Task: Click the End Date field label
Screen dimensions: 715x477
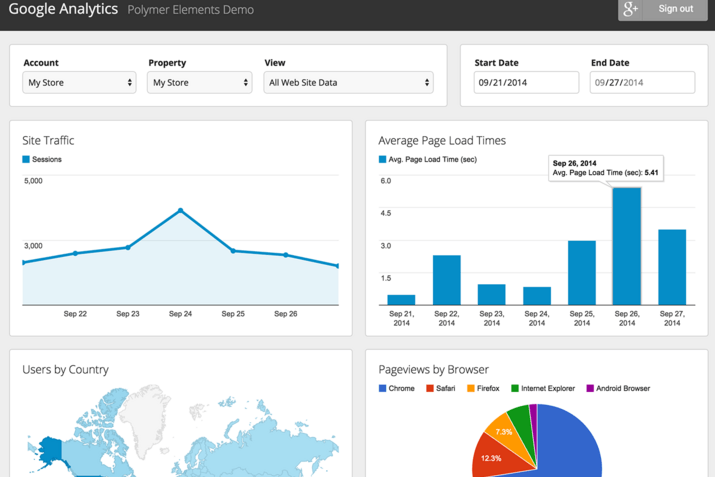Action: tap(610, 62)
